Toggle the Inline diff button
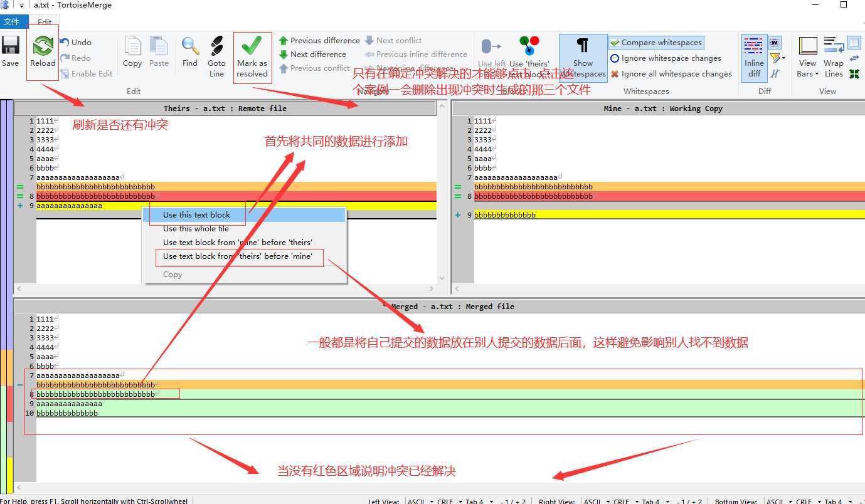865x504 pixels. tap(754, 57)
